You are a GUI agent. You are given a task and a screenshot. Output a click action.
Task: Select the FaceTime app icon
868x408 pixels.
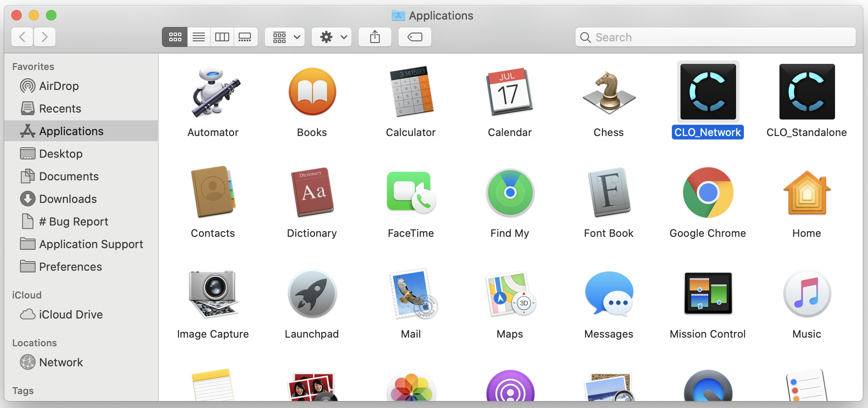pyautogui.click(x=411, y=192)
